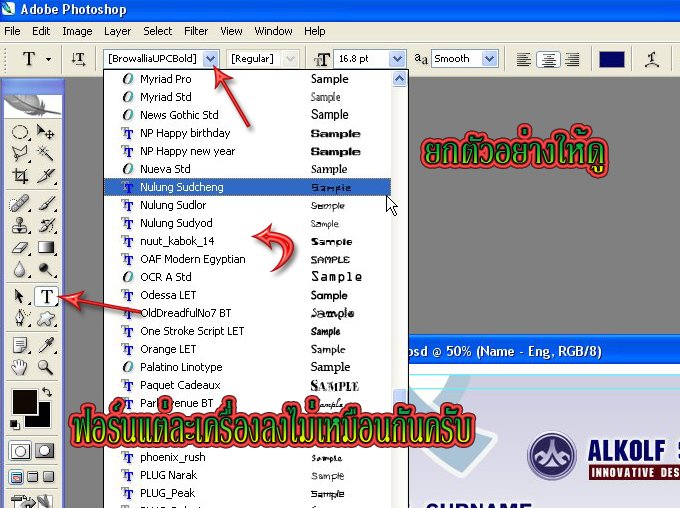The image size is (680, 508).
Task: Choose Nulung Sudcheng font
Action: click(247, 187)
